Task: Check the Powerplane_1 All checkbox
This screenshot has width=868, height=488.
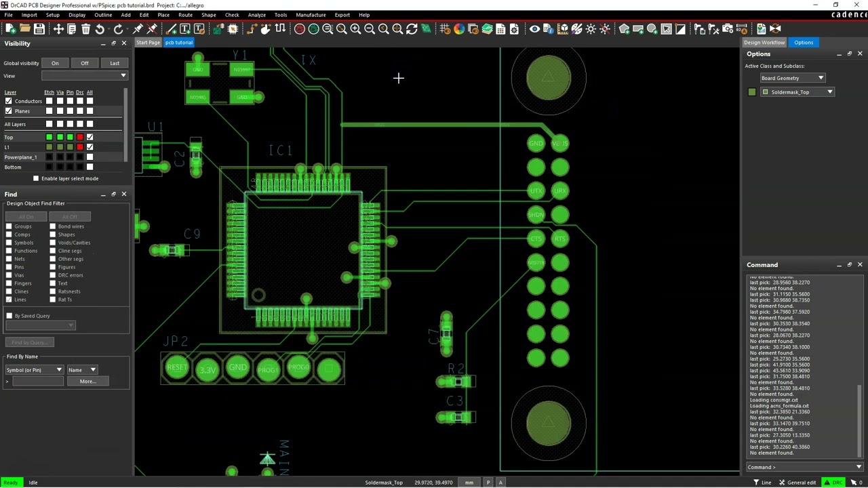Action: pyautogui.click(x=90, y=157)
